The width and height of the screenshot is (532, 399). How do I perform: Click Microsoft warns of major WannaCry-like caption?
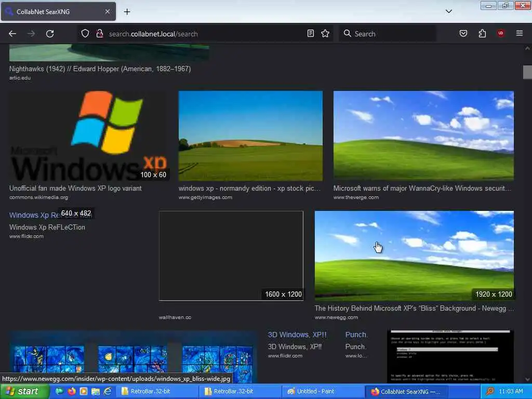coord(422,188)
